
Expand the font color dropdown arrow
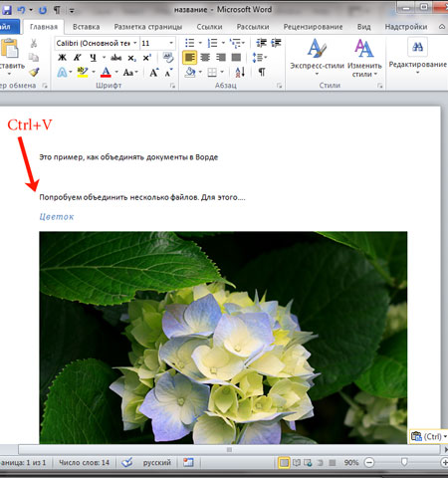pyautogui.click(x=116, y=72)
